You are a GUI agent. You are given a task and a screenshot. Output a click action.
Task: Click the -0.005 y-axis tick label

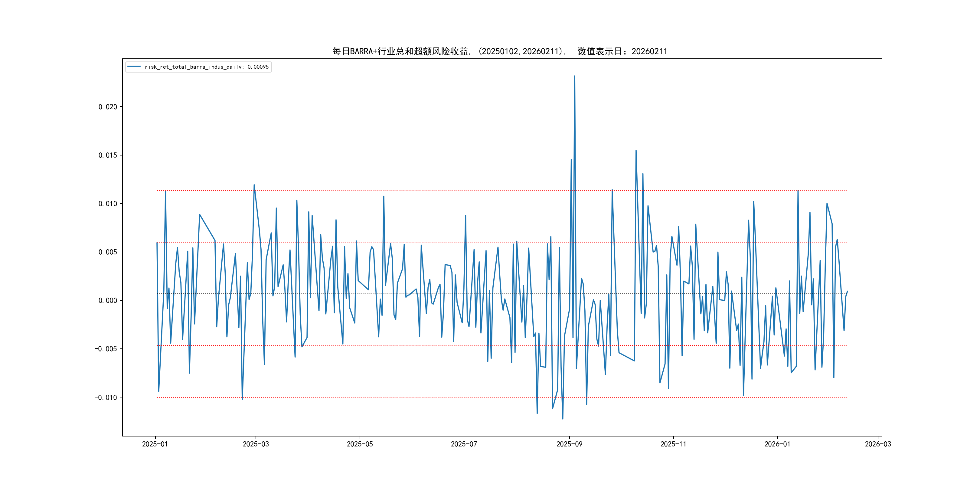pyautogui.click(x=106, y=349)
